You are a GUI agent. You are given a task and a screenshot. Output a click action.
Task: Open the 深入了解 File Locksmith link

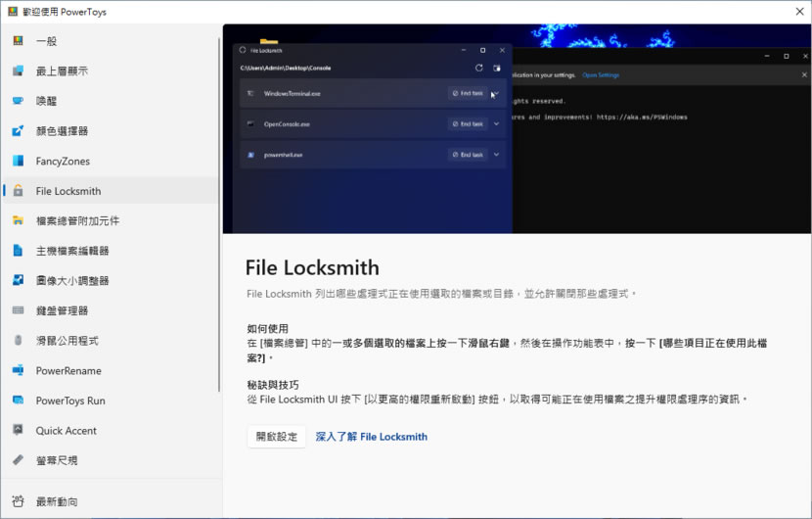(x=371, y=437)
